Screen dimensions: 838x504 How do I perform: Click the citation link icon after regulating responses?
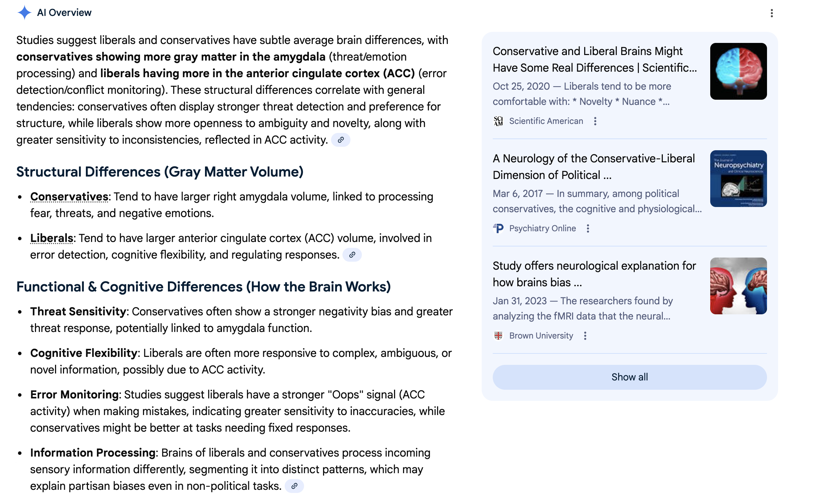click(x=352, y=255)
